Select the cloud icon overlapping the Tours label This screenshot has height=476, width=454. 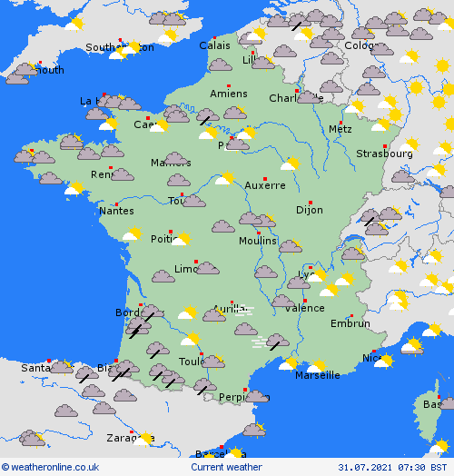[x=194, y=201]
